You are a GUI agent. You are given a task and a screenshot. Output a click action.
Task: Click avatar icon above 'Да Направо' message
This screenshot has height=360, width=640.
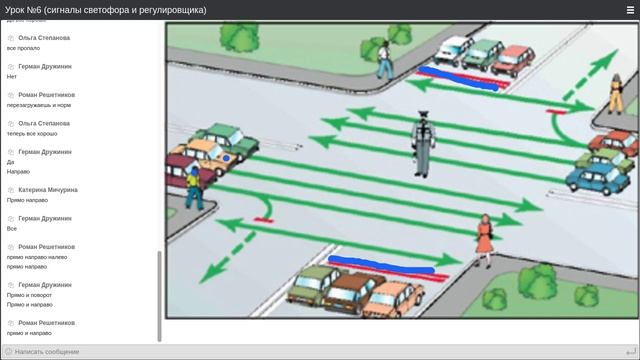click(x=11, y=152)
